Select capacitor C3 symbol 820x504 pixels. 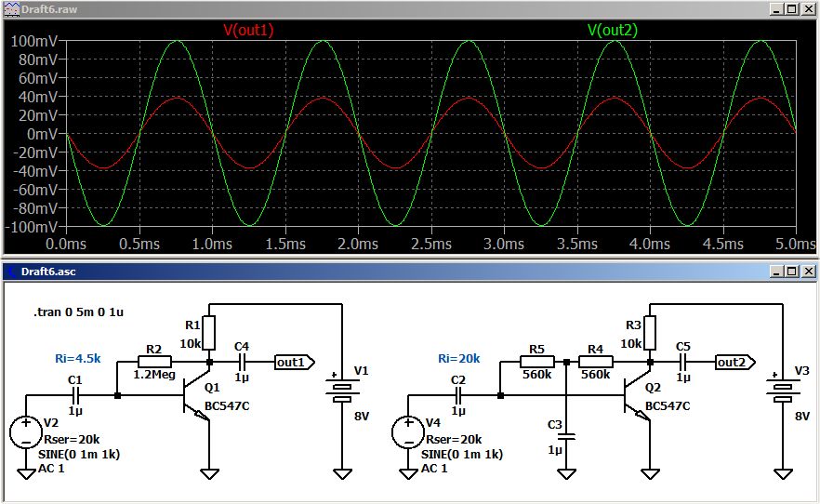[x=566, y=436]
